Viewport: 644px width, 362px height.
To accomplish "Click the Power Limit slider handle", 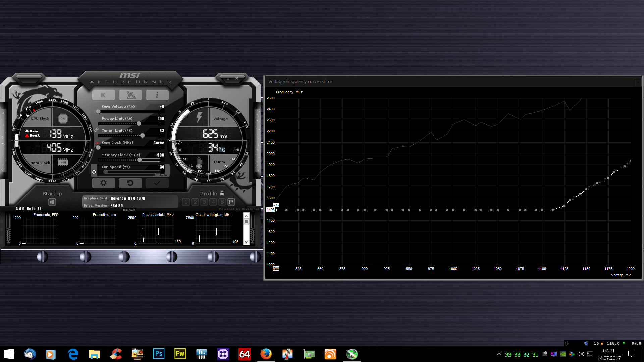I will [139, 123].
